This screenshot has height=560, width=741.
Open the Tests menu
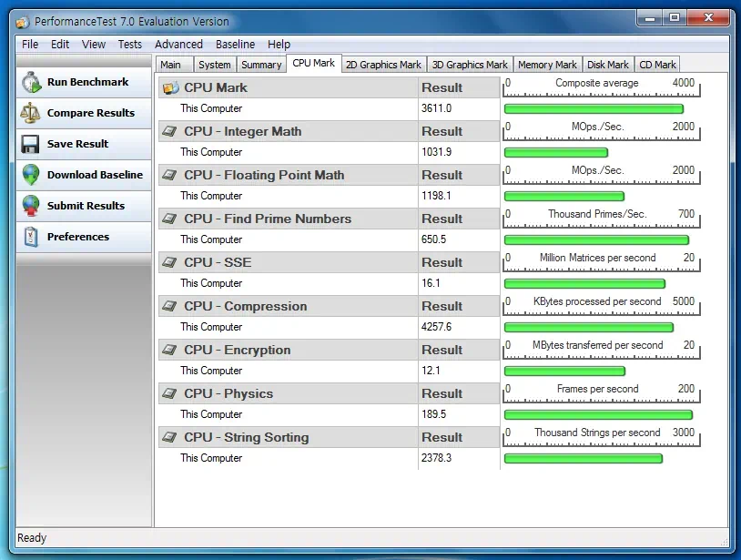pos(129,44)
